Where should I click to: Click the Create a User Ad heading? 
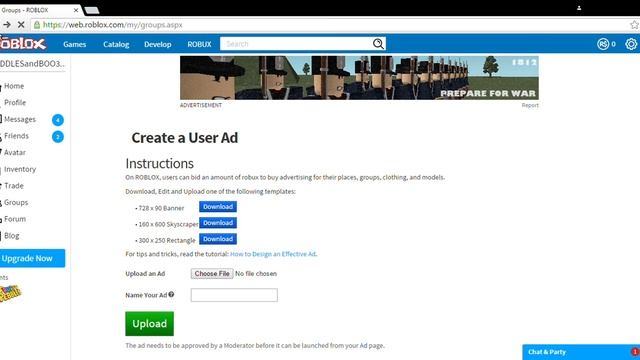(184, 138)
